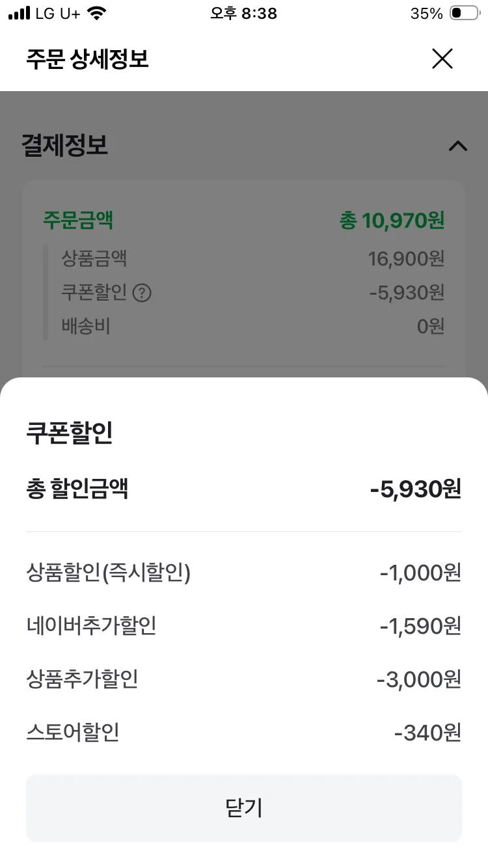This screenshot has height=868, width=488.
Task: Tap the Wi-Fi icon in the status bar
Action: pos(98,14)
